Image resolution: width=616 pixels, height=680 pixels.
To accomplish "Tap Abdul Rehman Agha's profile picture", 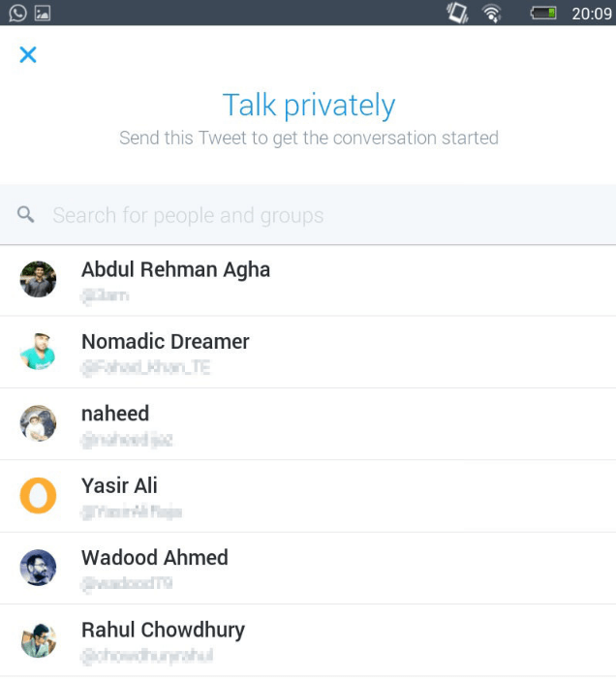I will pos(38,280).
